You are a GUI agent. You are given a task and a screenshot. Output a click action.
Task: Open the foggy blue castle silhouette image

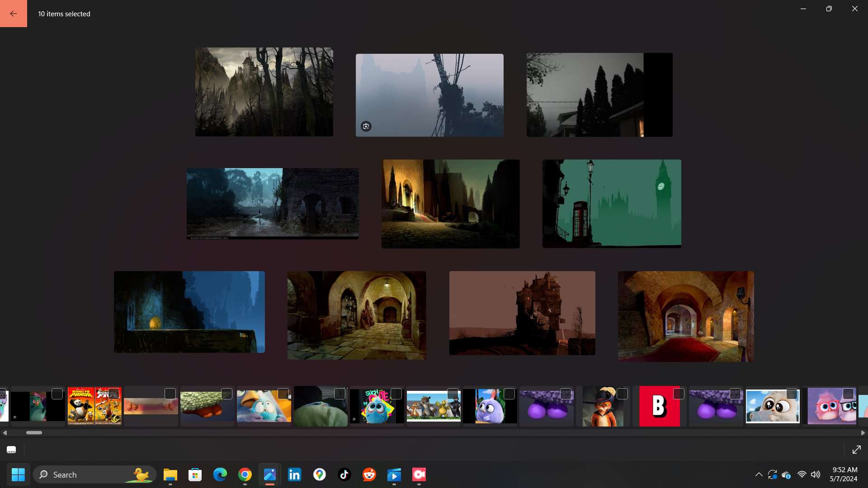[429, 95]
